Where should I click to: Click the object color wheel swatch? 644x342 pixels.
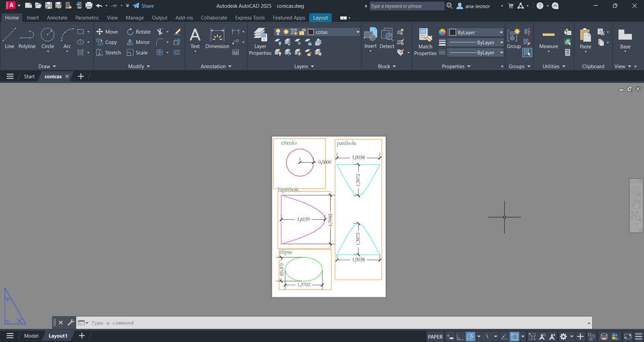(442, 32)
